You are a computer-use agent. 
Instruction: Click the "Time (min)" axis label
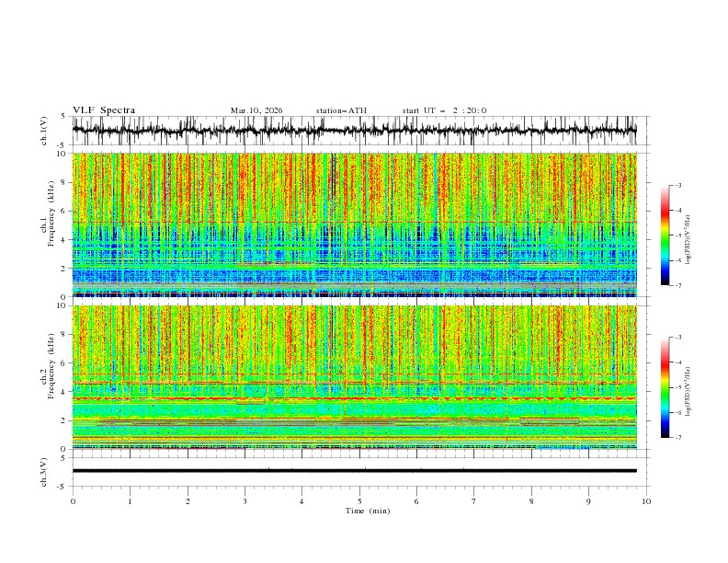368,511
